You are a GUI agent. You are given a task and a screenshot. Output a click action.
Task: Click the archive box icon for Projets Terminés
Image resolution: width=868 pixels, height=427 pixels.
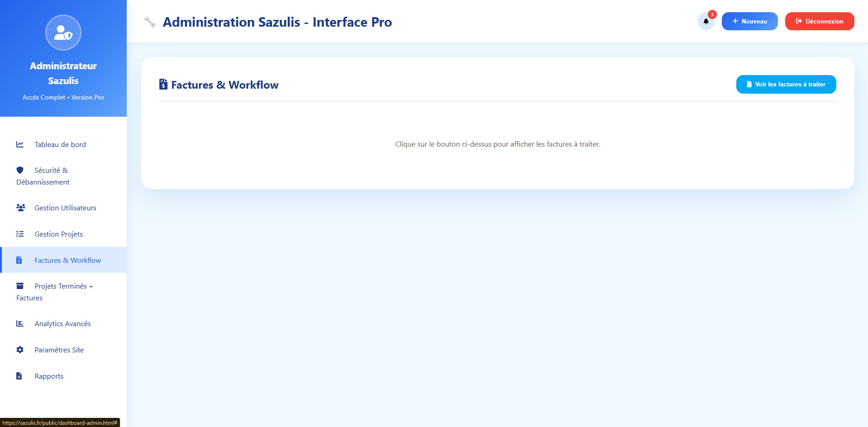(20, 286)
